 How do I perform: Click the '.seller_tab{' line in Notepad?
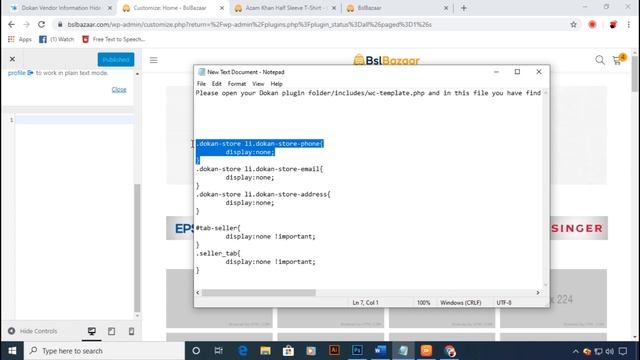(218, 253)
